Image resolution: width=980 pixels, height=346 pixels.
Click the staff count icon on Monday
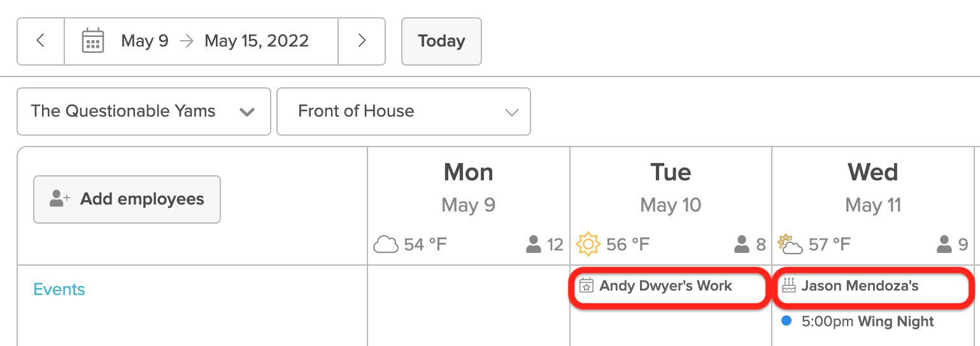tap(534, 245)
